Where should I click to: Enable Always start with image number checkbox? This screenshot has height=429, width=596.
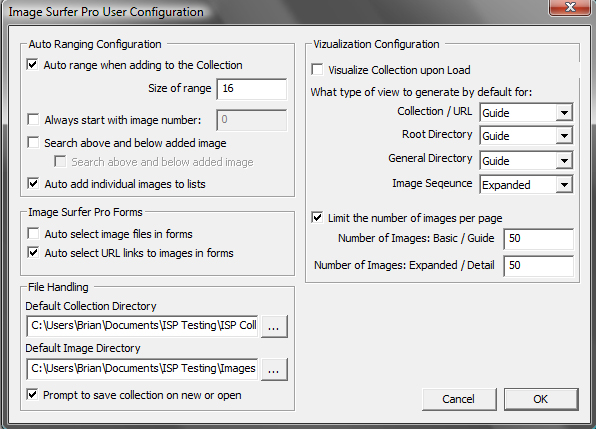pos(33,120)
